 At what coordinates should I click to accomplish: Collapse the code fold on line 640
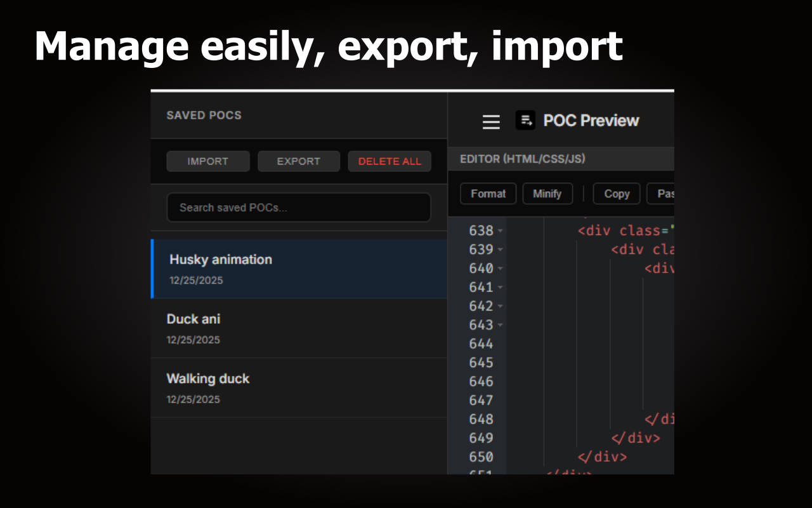(501, 268)
